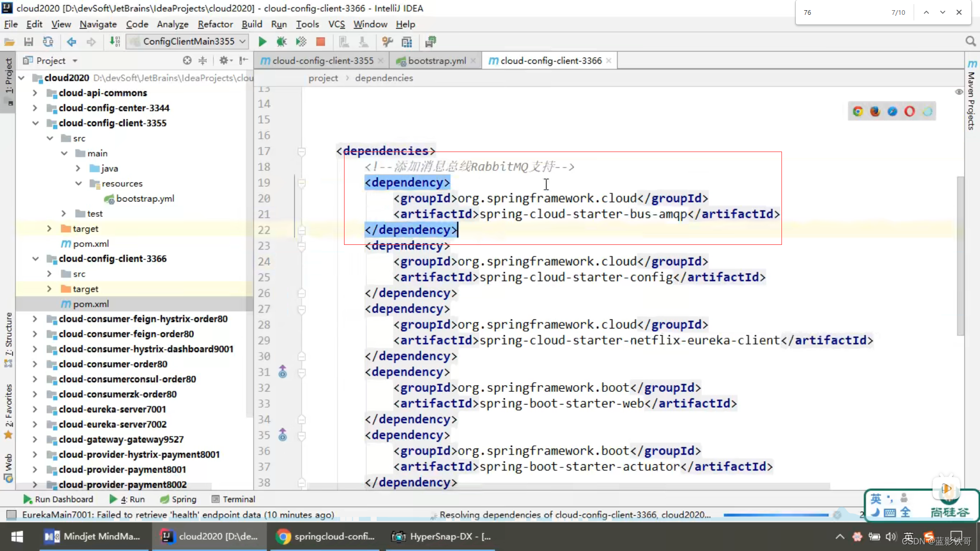Open project settings with wrench icon

[387, 42]
